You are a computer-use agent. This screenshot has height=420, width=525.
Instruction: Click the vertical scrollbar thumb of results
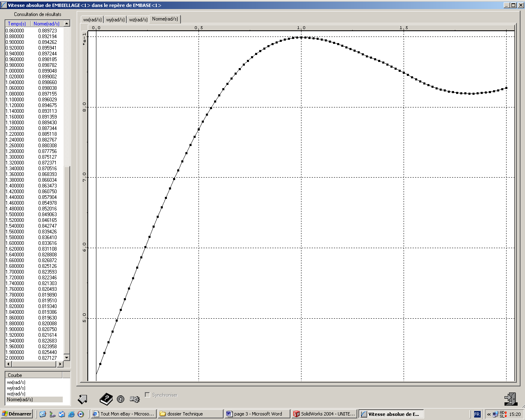tap(67, 260)
